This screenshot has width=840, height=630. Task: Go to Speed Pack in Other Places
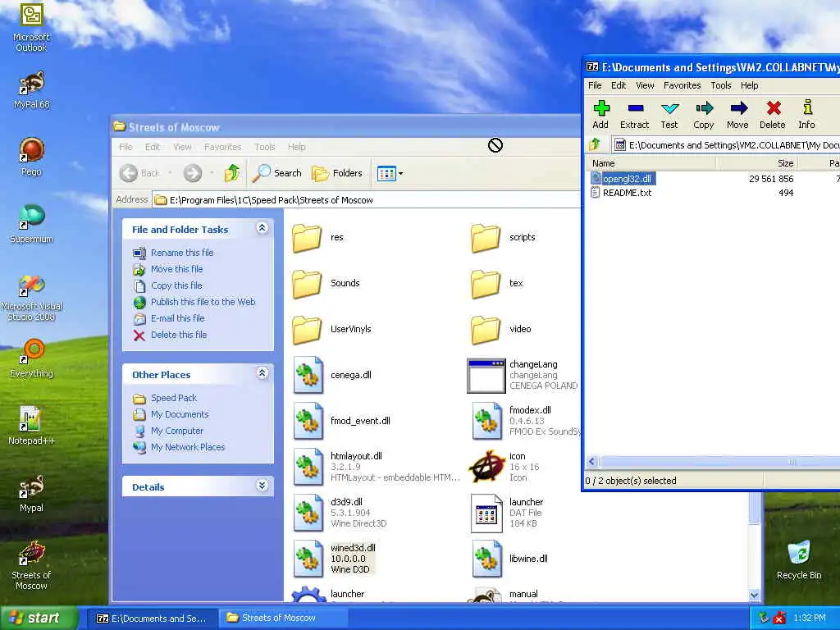tap(174, 398)
